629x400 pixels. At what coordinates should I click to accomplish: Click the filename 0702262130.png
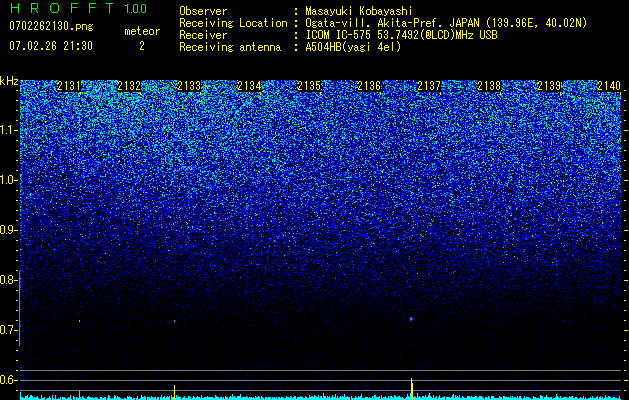[x=51, y=26]
